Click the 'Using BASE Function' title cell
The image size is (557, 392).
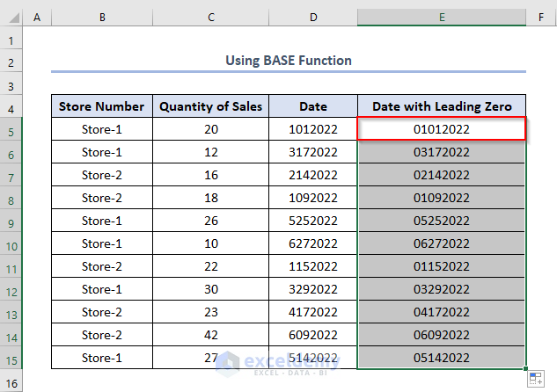click(288, 61)
